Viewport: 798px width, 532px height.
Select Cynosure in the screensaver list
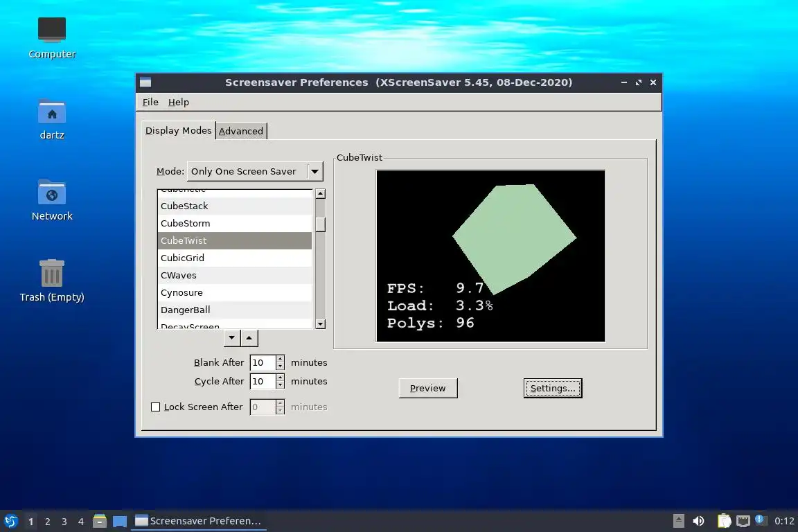pos(235,293)
